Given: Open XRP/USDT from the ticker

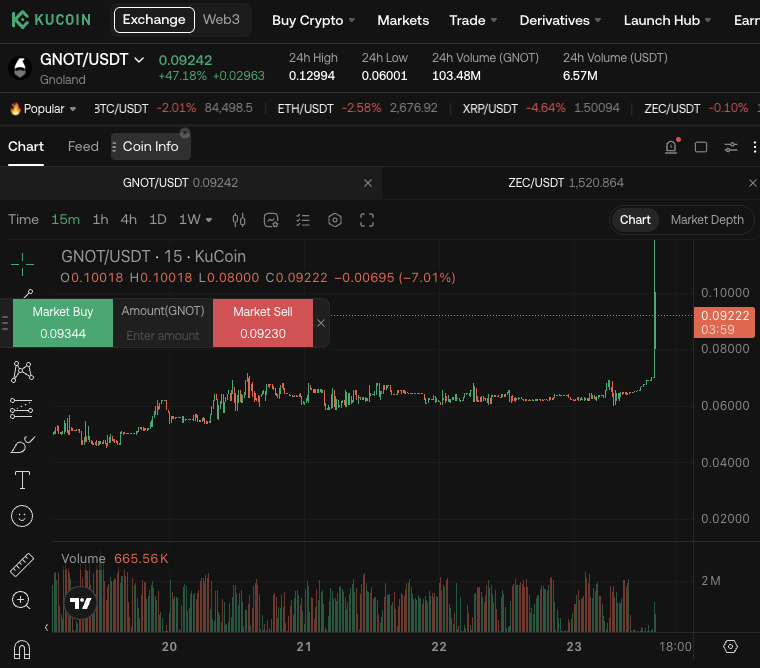Looking at the screenshot, I should pyautogui.click(x=541, y=108).
